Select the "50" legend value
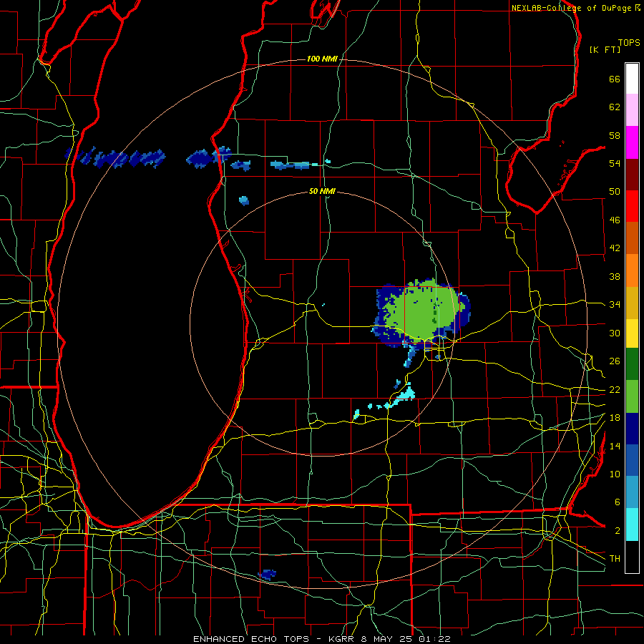Viewport: 644px width, 644px height. point(615,192)
